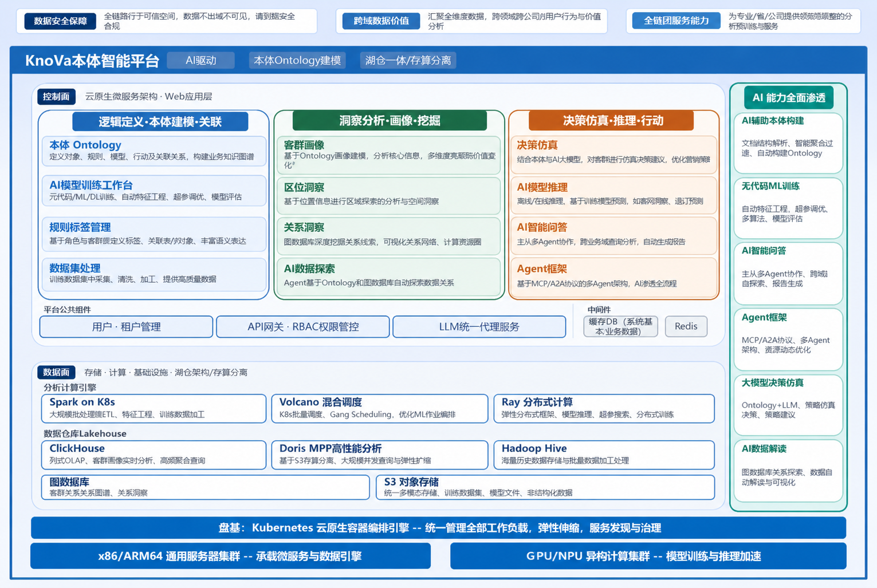
Task: Open the AI数据解读 card
Action: click(788, 471)
